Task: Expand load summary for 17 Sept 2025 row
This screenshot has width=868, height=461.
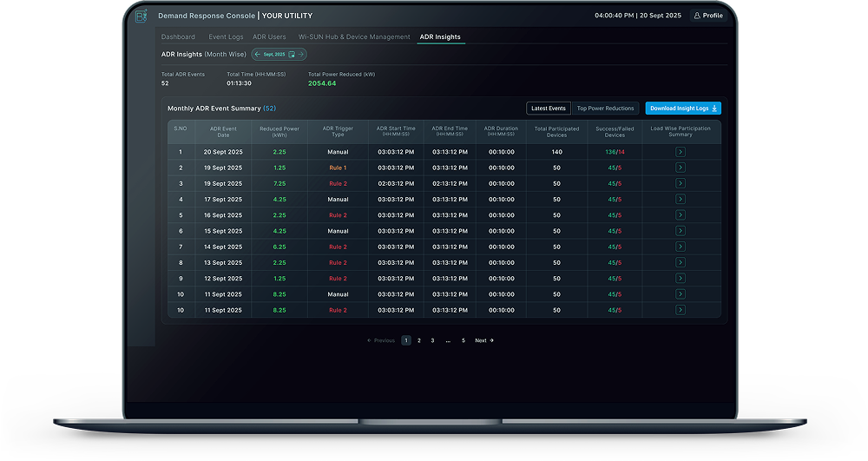Action: 681,199
